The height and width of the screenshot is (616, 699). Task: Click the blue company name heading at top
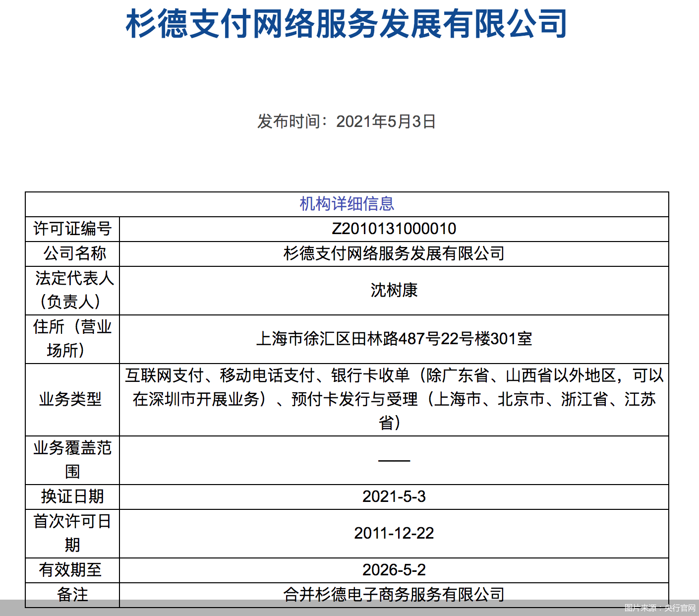pos(347,24)
